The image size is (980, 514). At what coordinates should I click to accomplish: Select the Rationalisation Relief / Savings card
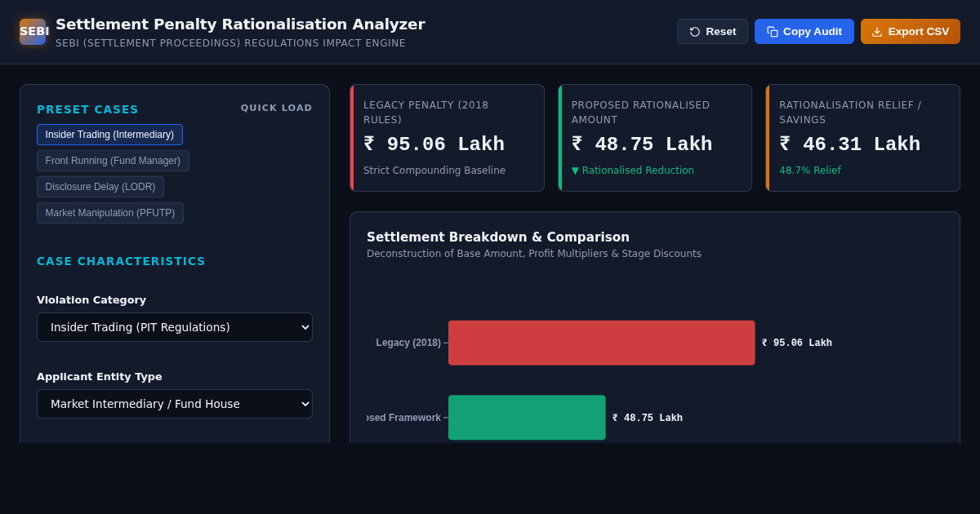point(863,138)
